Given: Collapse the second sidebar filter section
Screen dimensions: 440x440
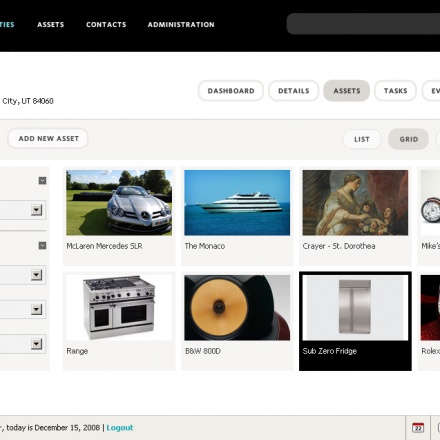Looking at the screenshot, I should [42, 246].
